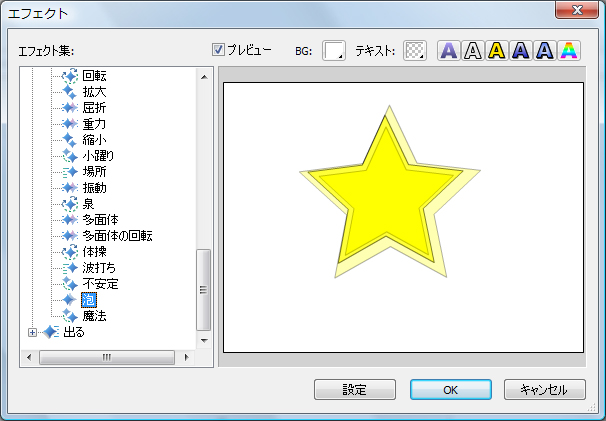Select the 小躍り effect
The height and width of the screenshot is (421, 606).
[98, 156]
